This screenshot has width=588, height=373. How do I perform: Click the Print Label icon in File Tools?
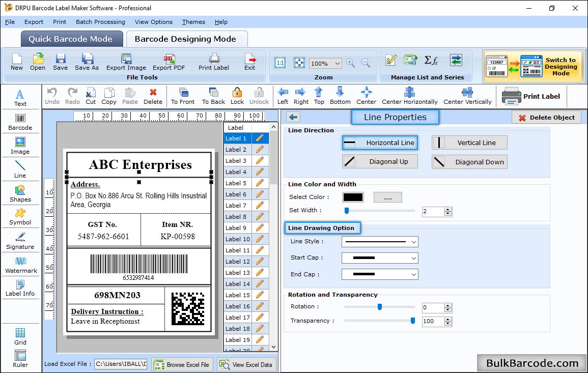point(214,62)
